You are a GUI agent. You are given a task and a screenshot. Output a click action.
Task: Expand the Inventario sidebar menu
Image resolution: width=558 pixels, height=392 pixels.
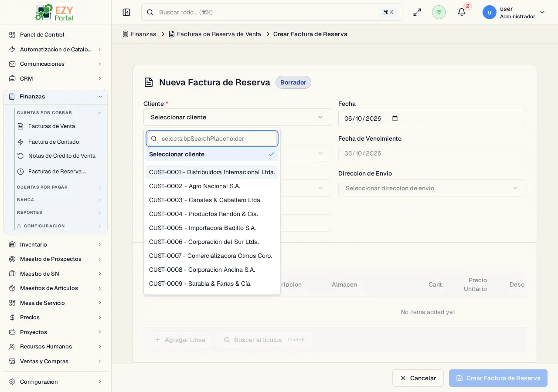click(100, 244)
